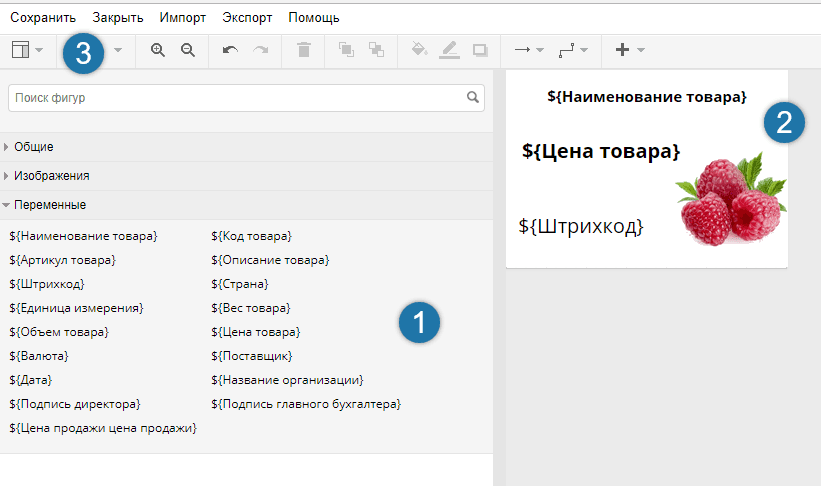Click the delete trash icon

click(x=304, y=50)
